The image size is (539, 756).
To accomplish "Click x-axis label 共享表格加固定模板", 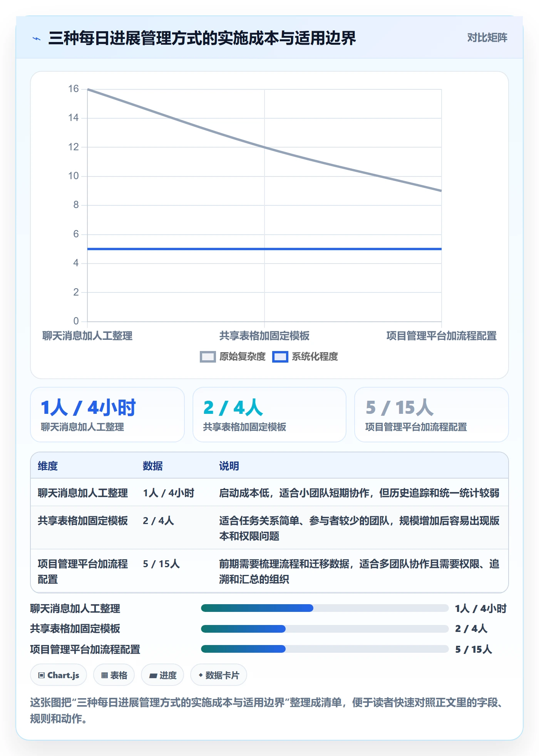I will tap(264, 336).
